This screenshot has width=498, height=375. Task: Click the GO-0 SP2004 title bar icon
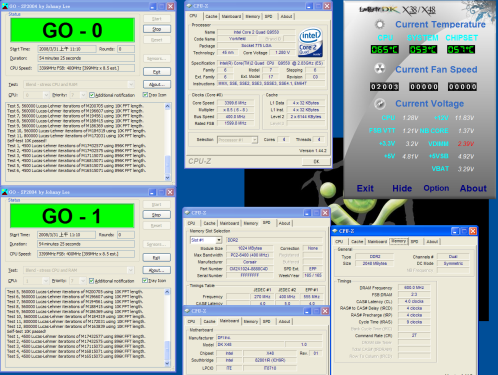[x=5, y=6]
